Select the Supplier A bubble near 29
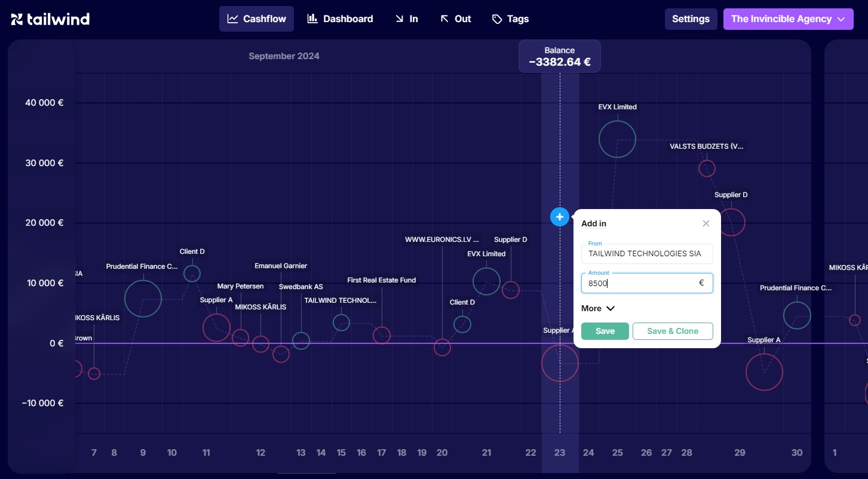The width and height of the screenshot is (868, 479). tap(764, 372)
